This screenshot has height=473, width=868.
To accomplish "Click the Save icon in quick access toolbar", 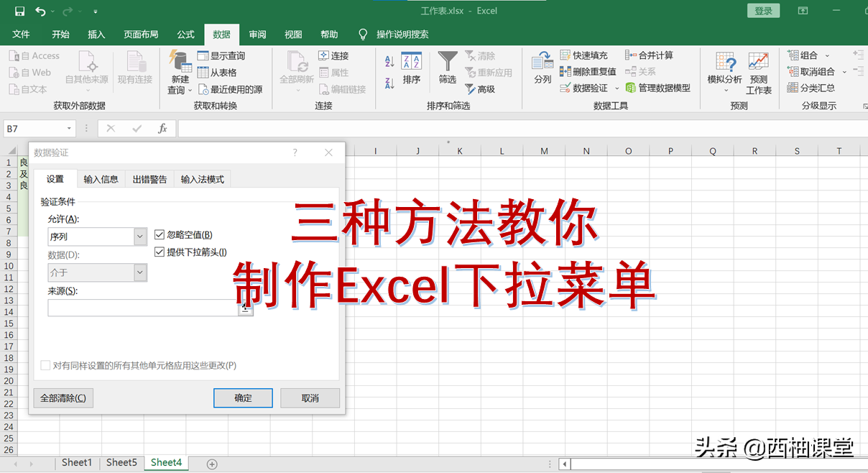I will click(20, 11).
